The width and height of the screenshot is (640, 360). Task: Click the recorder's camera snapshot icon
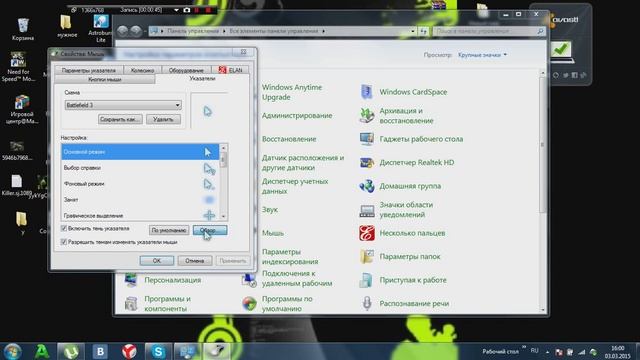187,10
